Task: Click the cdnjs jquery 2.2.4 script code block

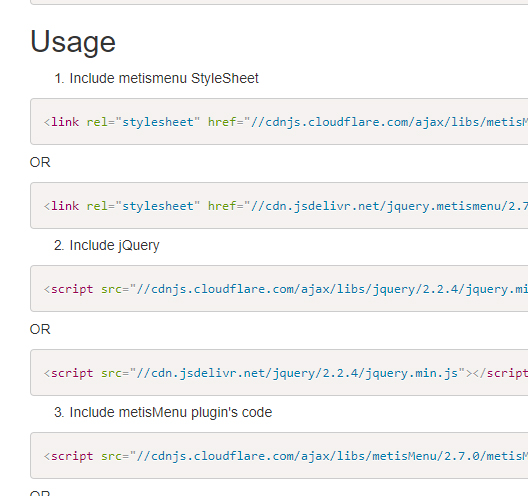Action: (279, 289)
